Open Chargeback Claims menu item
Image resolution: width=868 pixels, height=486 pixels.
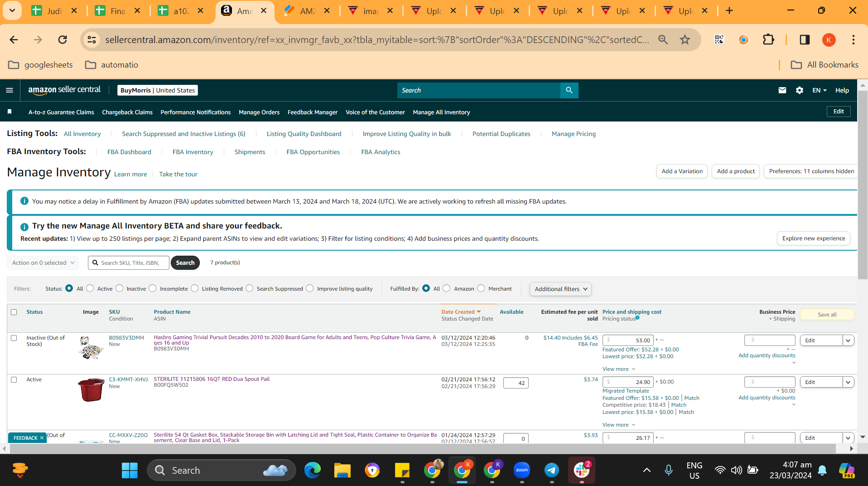(x=127, y=112)
